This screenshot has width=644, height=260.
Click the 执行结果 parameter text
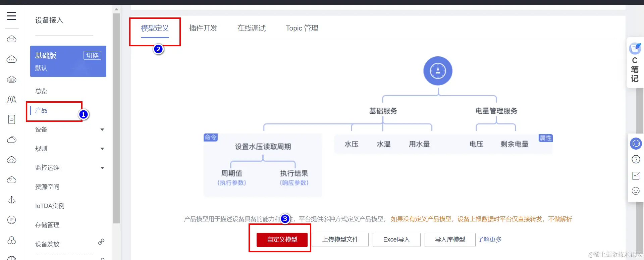pyautogui.click(x=294, y=173)
